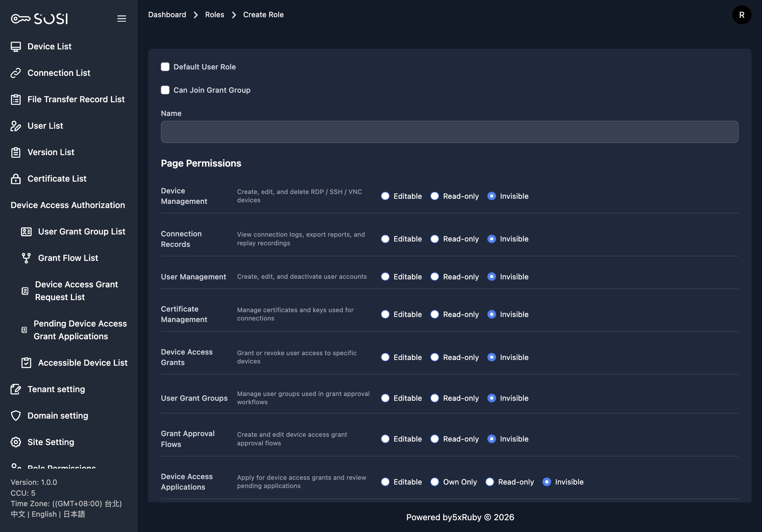Set Grant Approval Flows to Read-only
Screen dimensions: 762x532
click(x=435, y=439)
